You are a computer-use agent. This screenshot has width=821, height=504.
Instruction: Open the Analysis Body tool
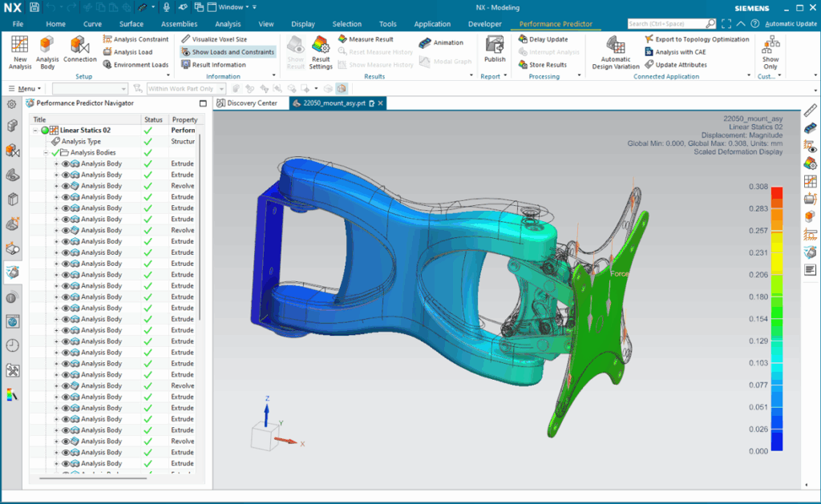pos(47,50)
